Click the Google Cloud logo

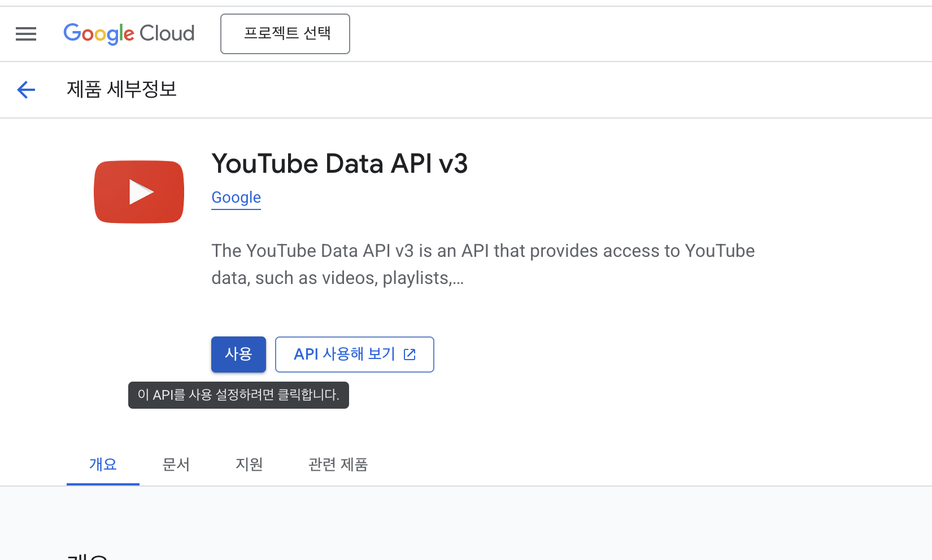(x=129, y=34)
